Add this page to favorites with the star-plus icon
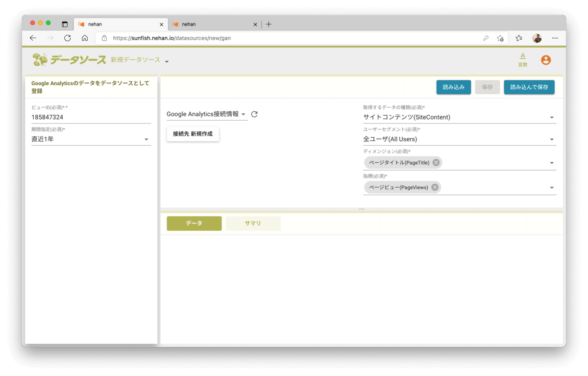The image size is (588, 376). 500,38
